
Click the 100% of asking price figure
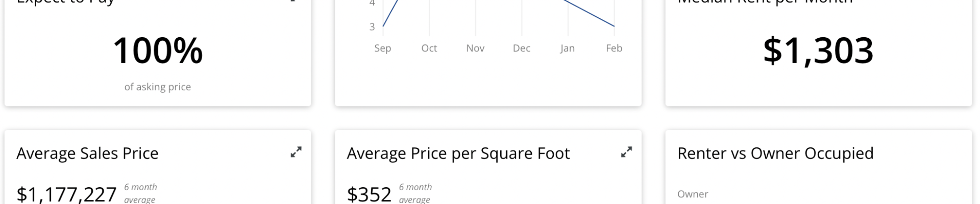158,50
